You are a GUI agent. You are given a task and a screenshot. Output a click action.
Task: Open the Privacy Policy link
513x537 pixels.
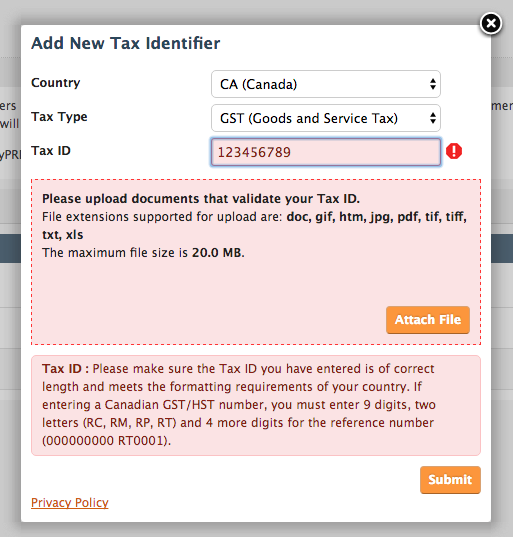(x=70, y=502)
